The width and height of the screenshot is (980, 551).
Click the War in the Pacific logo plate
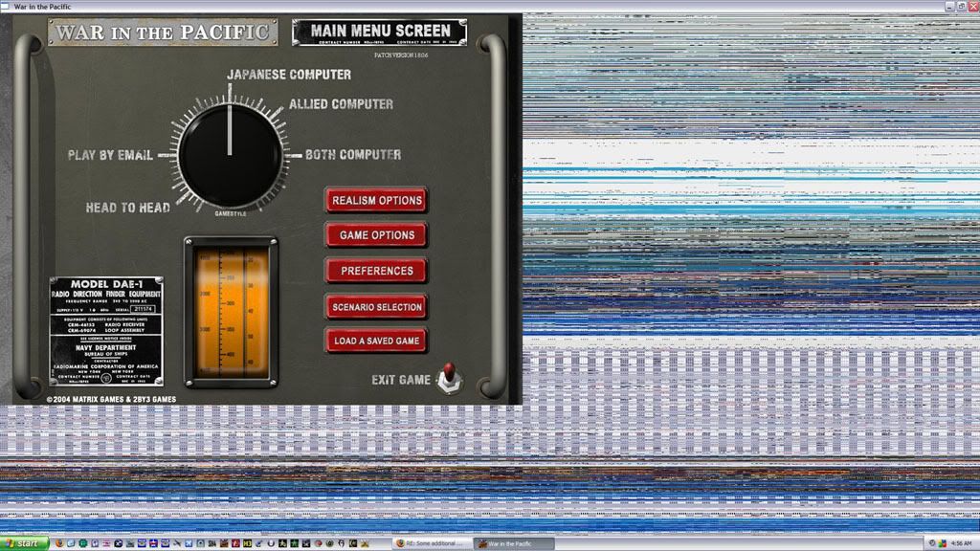(x=163, y=32)
